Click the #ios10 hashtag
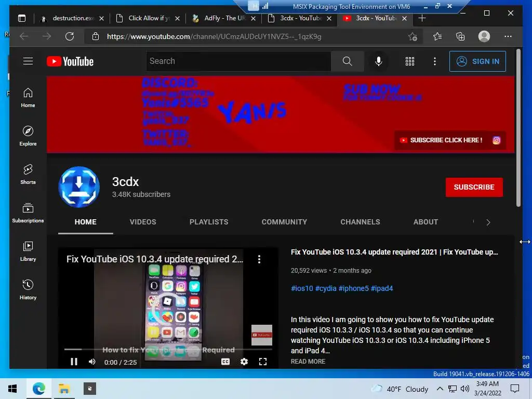 (x=302, y=288)
